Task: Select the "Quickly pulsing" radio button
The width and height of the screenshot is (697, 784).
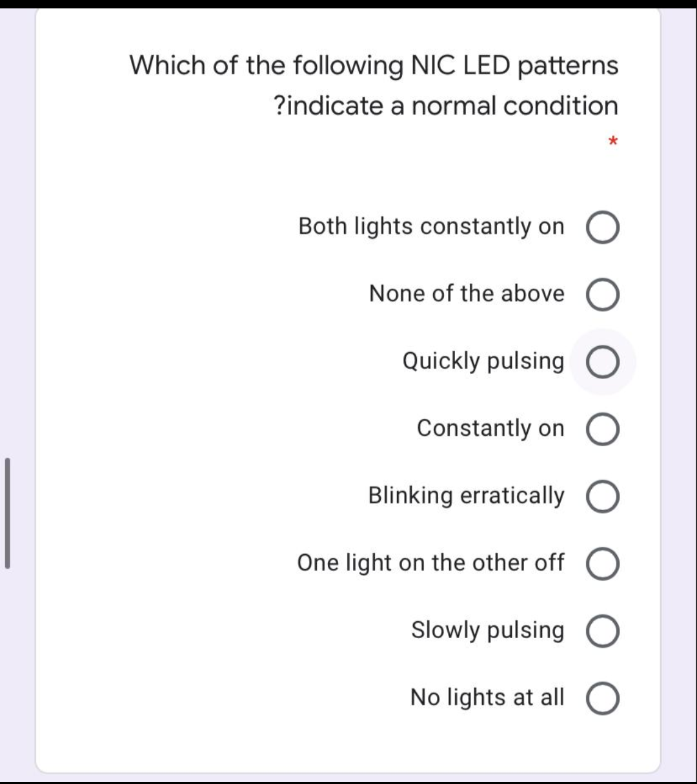Action: click(602, 362)
